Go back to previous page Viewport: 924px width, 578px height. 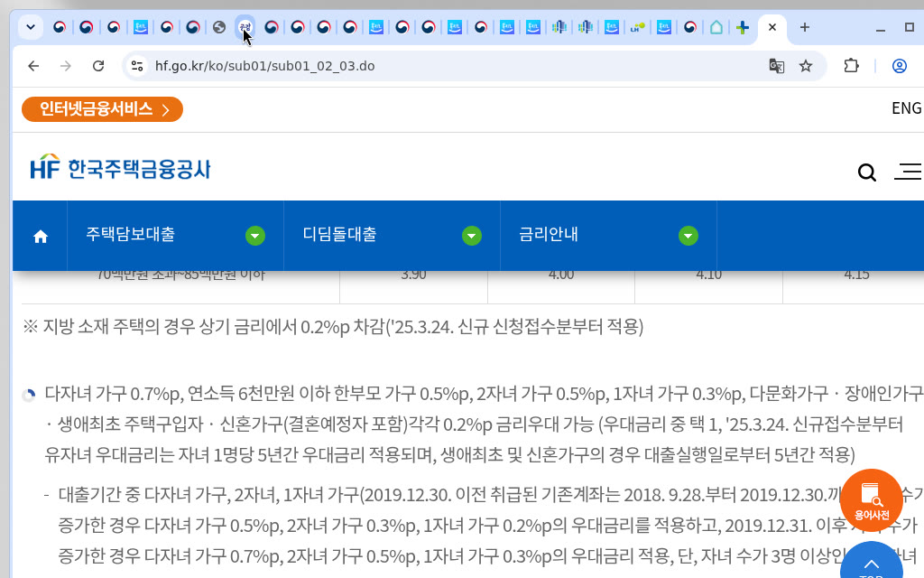(x=33, y=66)
